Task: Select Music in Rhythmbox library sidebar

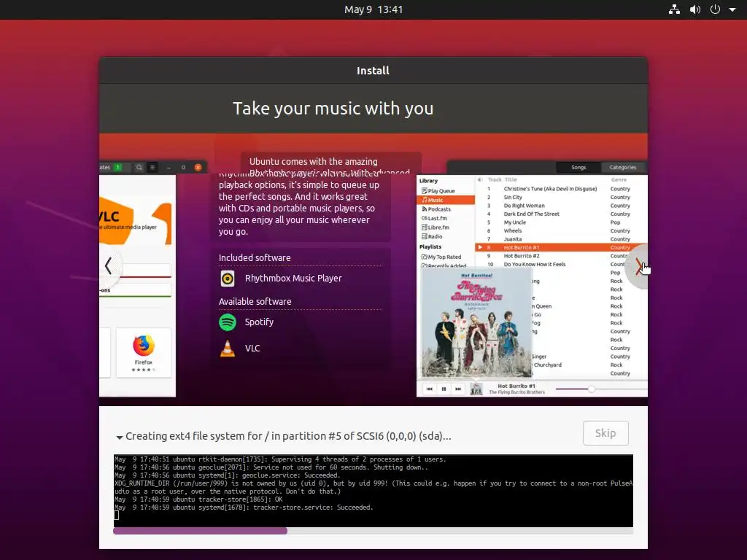Action: pos(446,200)
